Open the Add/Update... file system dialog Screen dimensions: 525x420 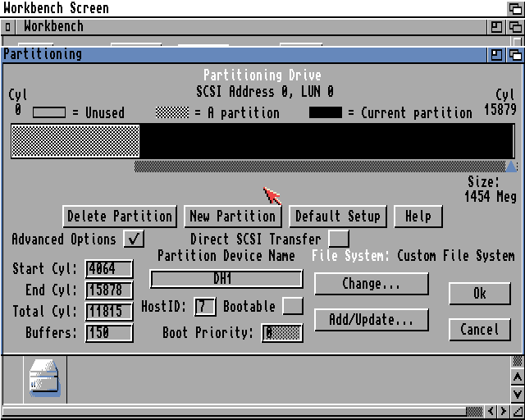click(371, 320)
